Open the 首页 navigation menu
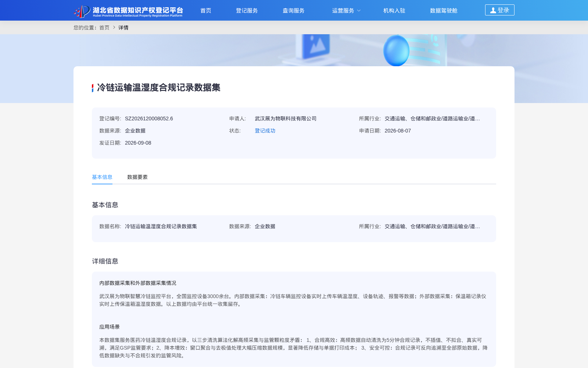 206,11
